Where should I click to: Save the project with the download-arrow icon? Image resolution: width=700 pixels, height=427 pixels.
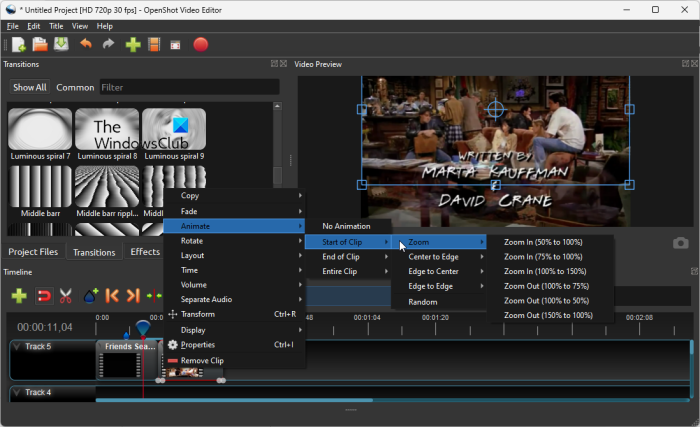point(61,44)
